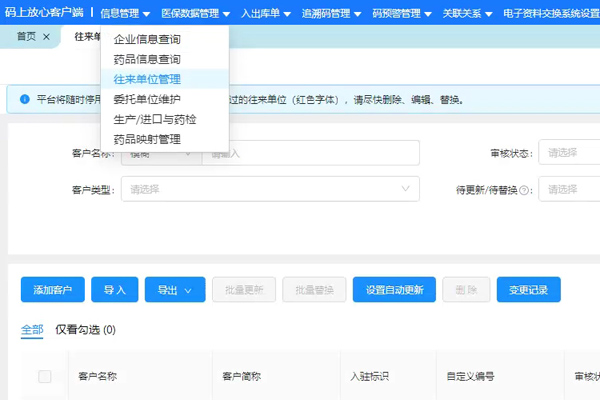Screen dimensions: 600x400
Task: Open the 审核状态 select box
Action: click(568, 153)
